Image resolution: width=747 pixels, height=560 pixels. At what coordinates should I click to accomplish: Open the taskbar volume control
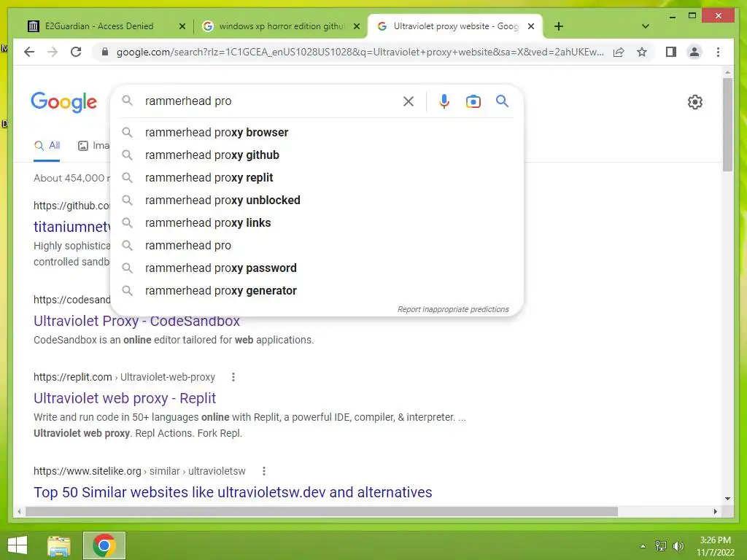(678, 546)
